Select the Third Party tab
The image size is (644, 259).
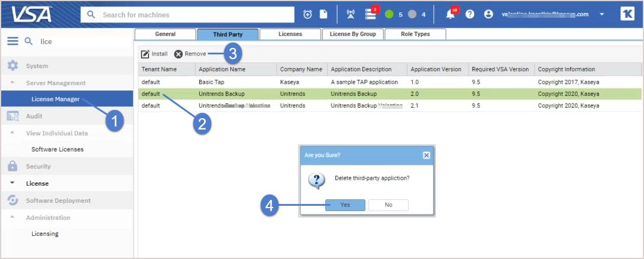point(228,34)
